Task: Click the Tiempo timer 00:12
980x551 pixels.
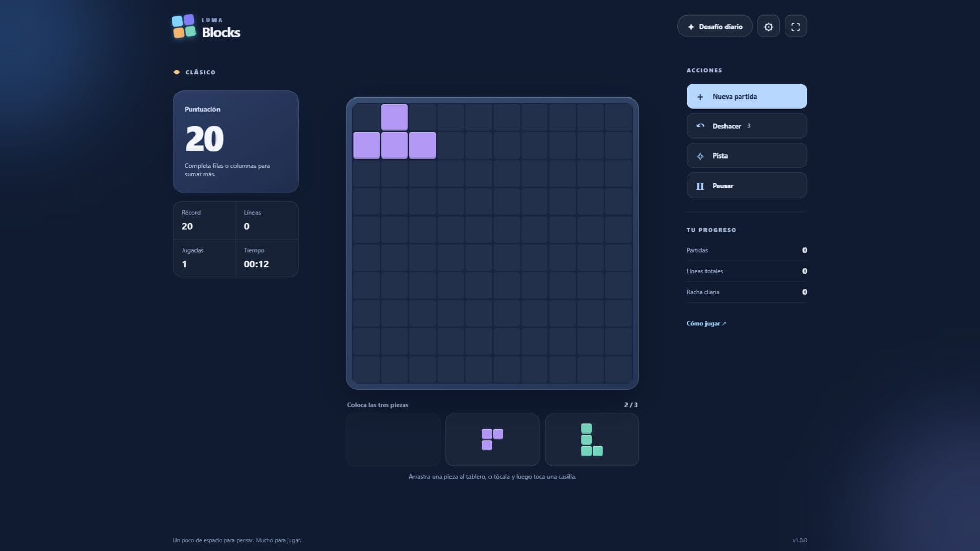Action: coord(256,264)
